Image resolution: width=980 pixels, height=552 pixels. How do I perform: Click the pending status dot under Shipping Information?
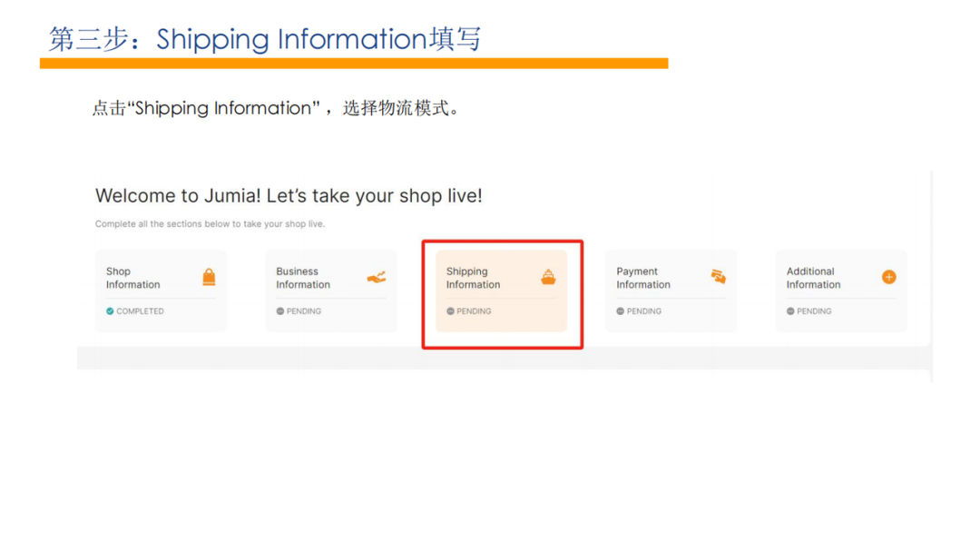point(450,311)
